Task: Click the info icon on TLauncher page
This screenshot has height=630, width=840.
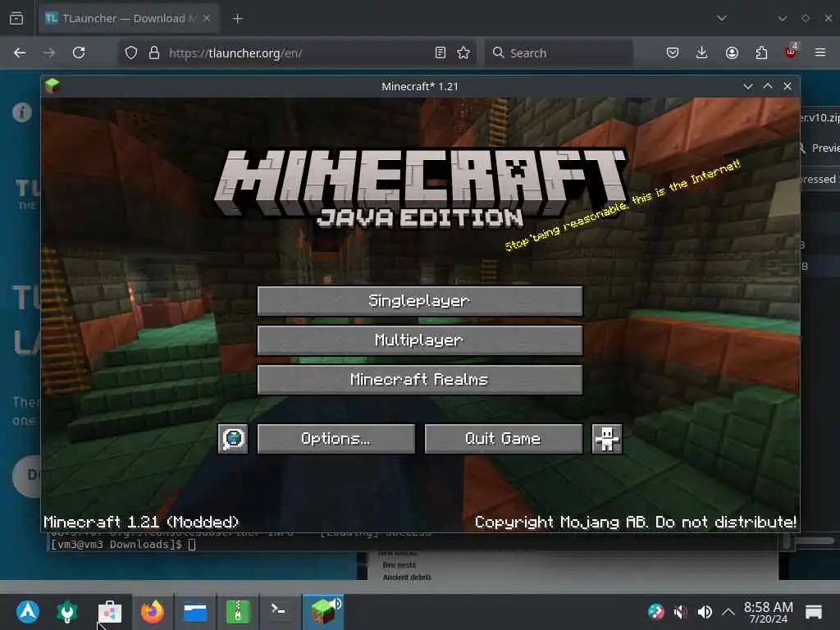Action: (x=22, y=112)
